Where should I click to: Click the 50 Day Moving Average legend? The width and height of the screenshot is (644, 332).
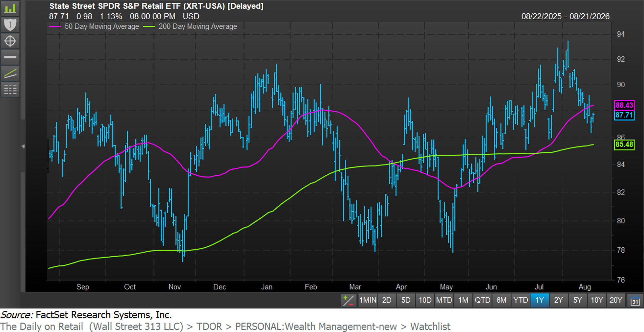tap(102, 26)
